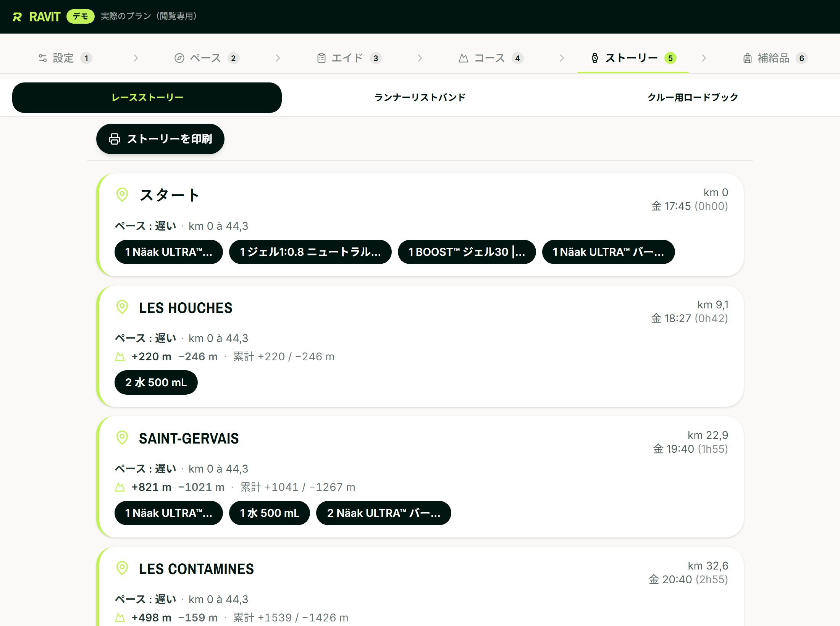Screen dimensions: 840x626
Task: Click elevation mountain icon in LES CONTAMINES card
Action: pos(120,618)
